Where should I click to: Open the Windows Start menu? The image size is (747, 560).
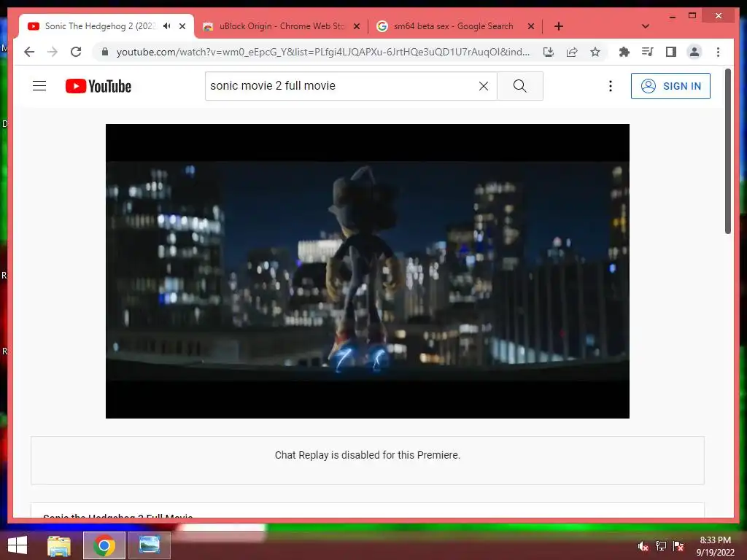pos(18,545)
